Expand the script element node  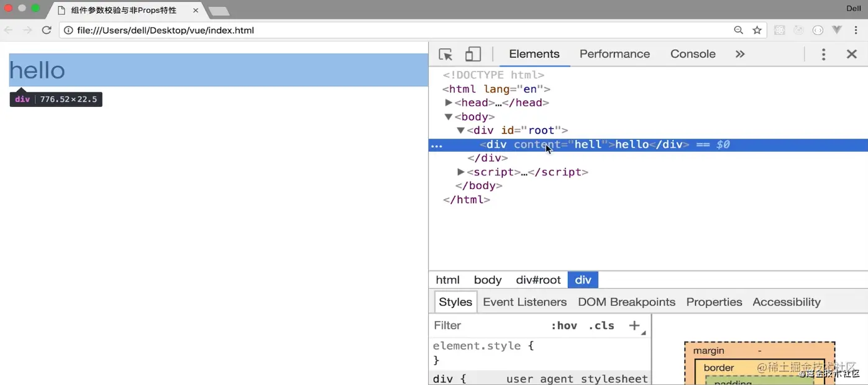click(461, 172)
